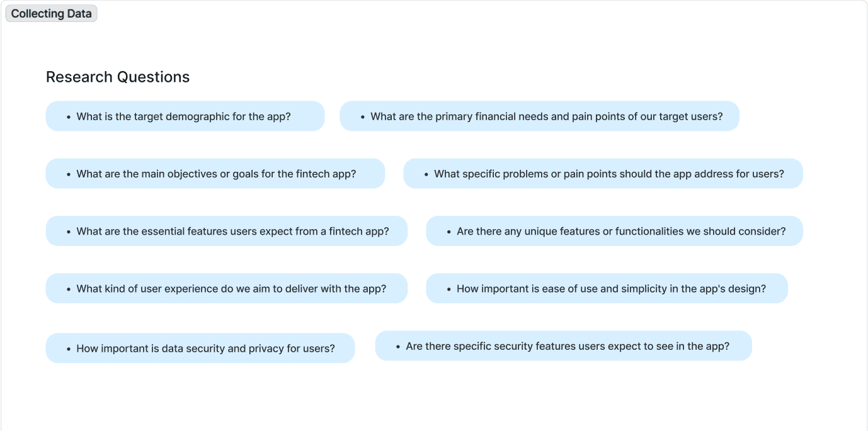
Task: Click bullet before main objectives question
Action: [68, 174]
